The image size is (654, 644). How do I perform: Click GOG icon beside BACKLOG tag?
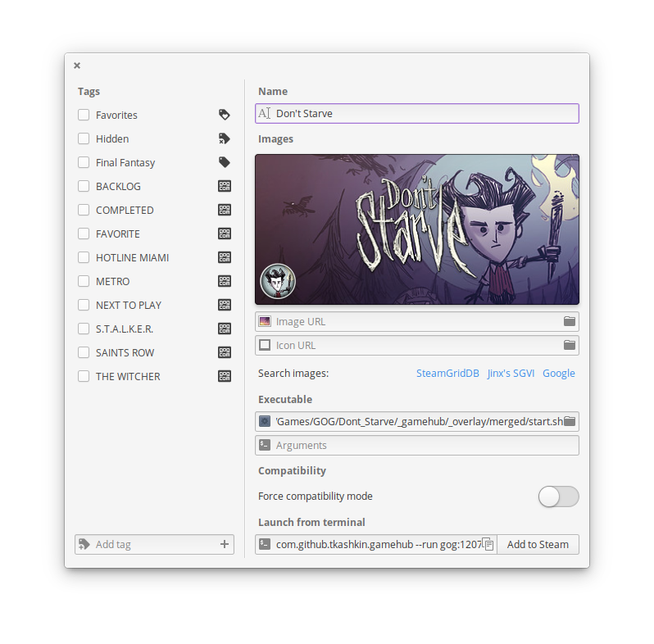(225, 186)
